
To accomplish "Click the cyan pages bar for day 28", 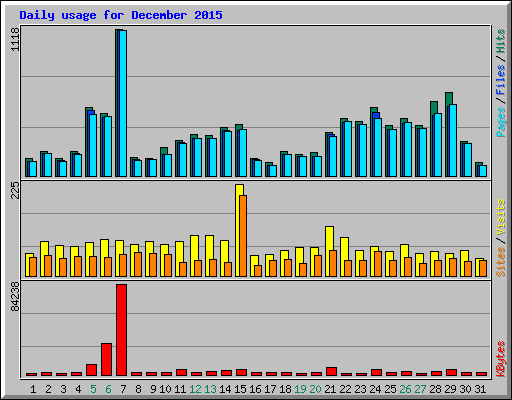I will tap(438, 145).
